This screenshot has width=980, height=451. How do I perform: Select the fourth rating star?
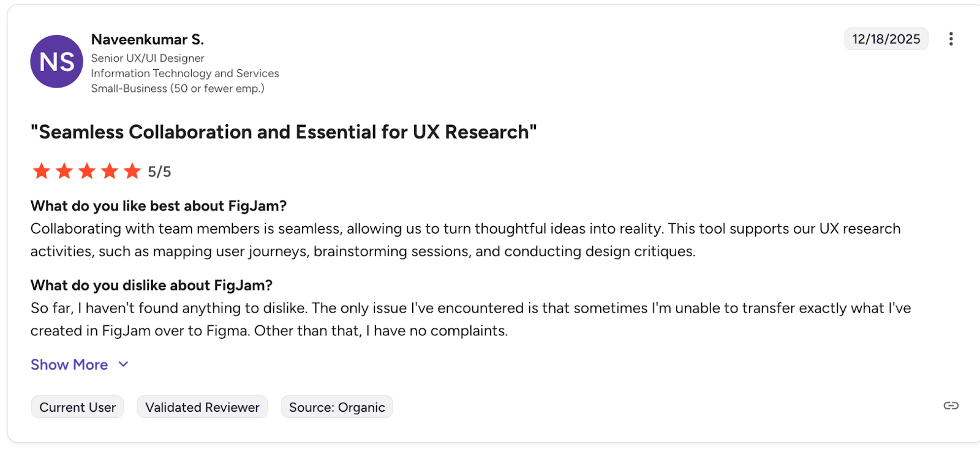(x=110, y=171)
